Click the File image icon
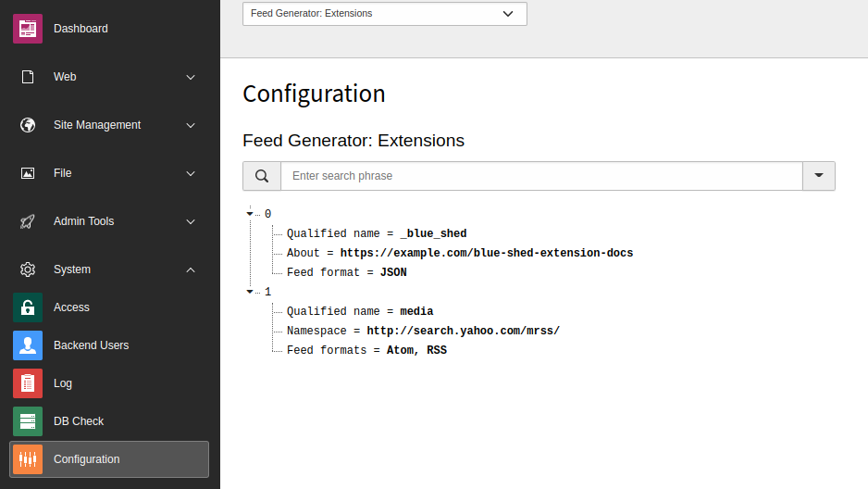 28,173
